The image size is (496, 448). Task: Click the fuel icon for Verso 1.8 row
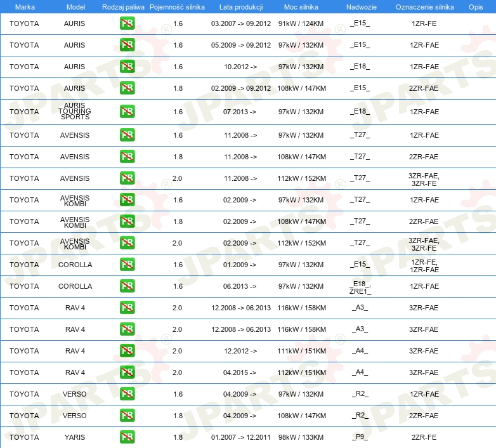pyautogui.click(x=127, y=416)
